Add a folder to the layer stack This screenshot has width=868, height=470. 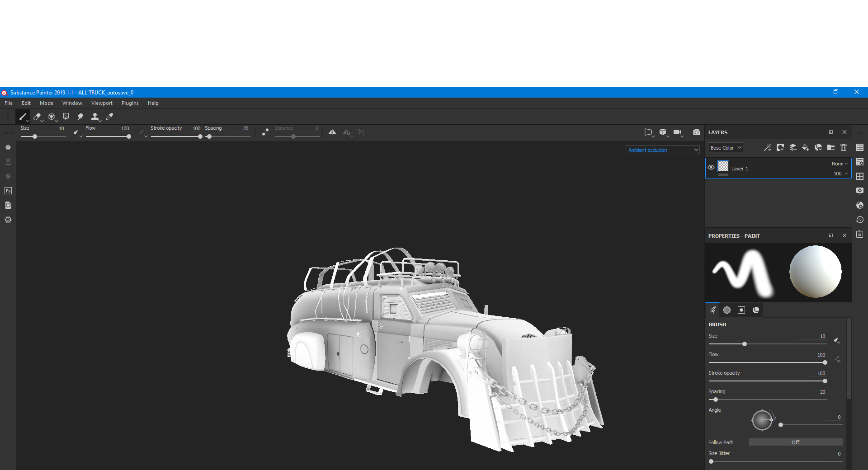(x=831, y=148)
